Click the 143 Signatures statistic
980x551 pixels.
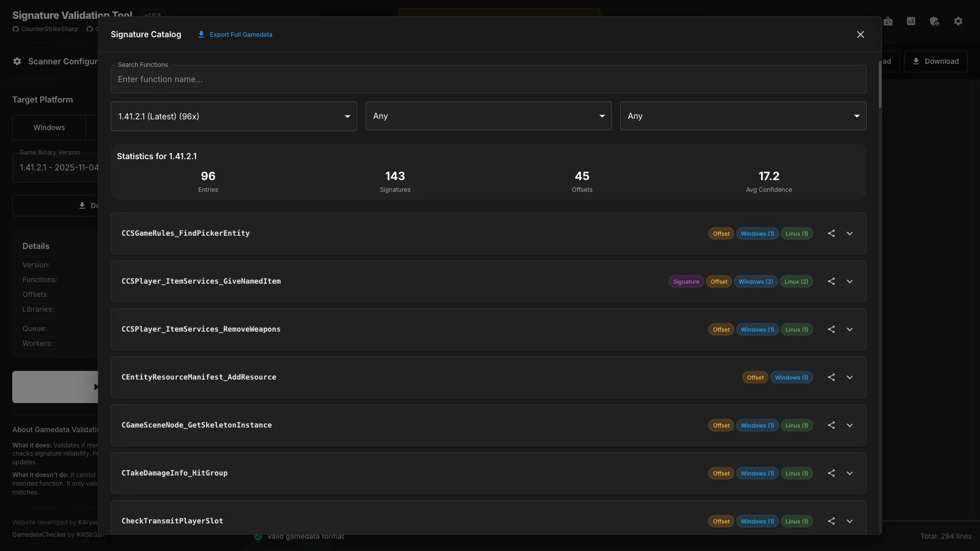395,182
